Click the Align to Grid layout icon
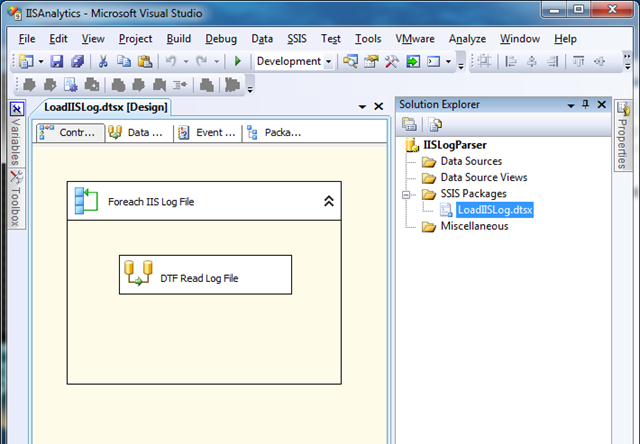Screen dimensions: 640x444 484,62
